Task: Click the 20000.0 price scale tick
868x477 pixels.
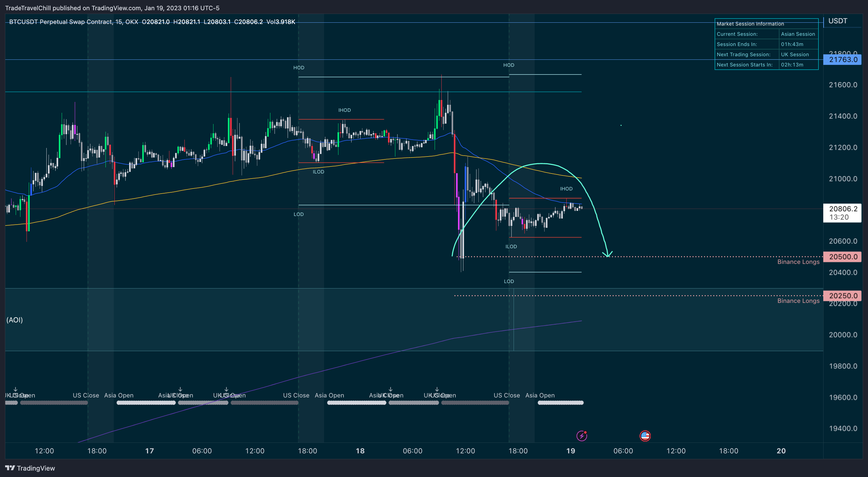Action: tap(843, 335)
